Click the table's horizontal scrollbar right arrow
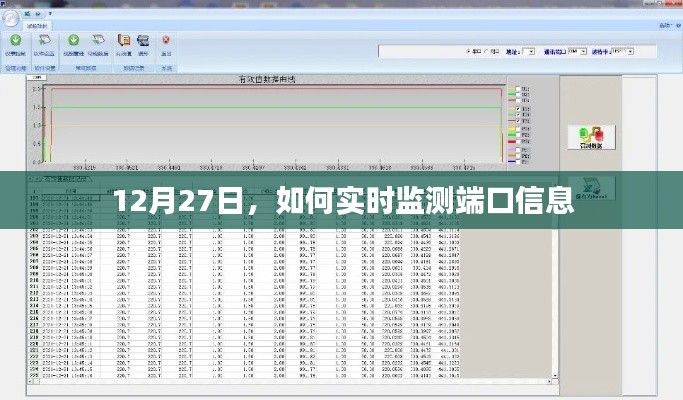 tap(550, 381)
